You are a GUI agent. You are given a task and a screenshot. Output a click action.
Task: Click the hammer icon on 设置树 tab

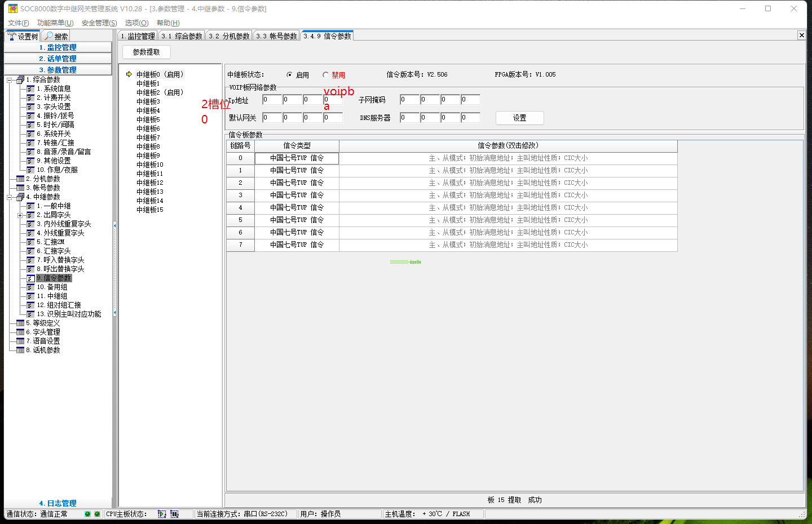coord(11,37)
